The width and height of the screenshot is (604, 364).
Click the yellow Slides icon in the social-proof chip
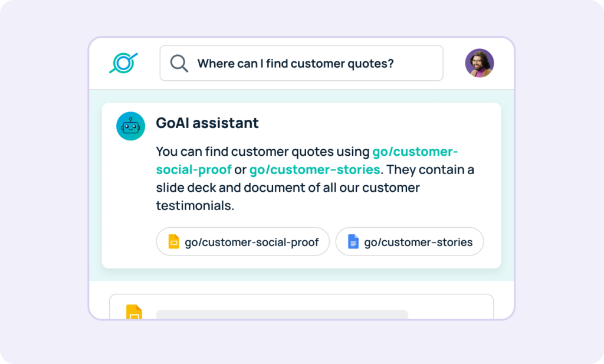tap(174, 241)
